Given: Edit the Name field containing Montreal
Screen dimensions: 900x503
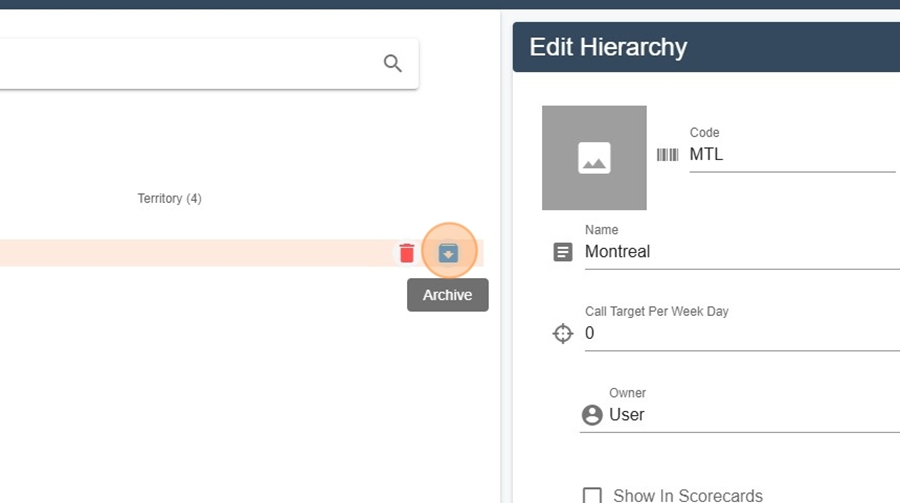Looking at the screenshot, I should (x=742, y=252).
